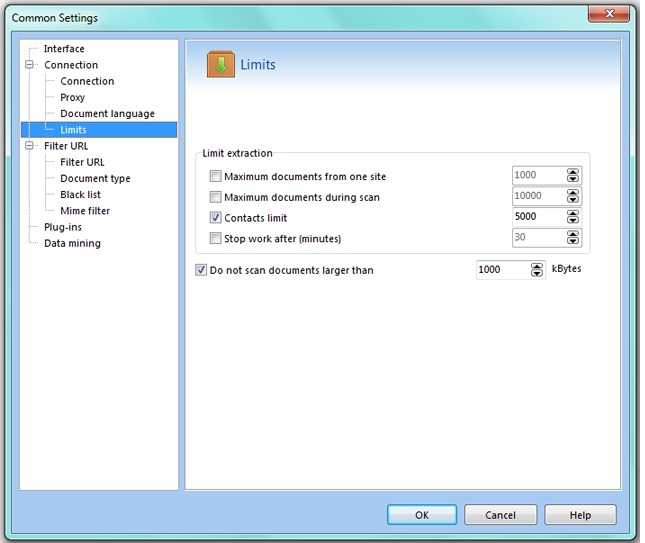The width and height of the screenshot is (645, 543).
Task: Open the Proxy settings page
Action: 72,97
